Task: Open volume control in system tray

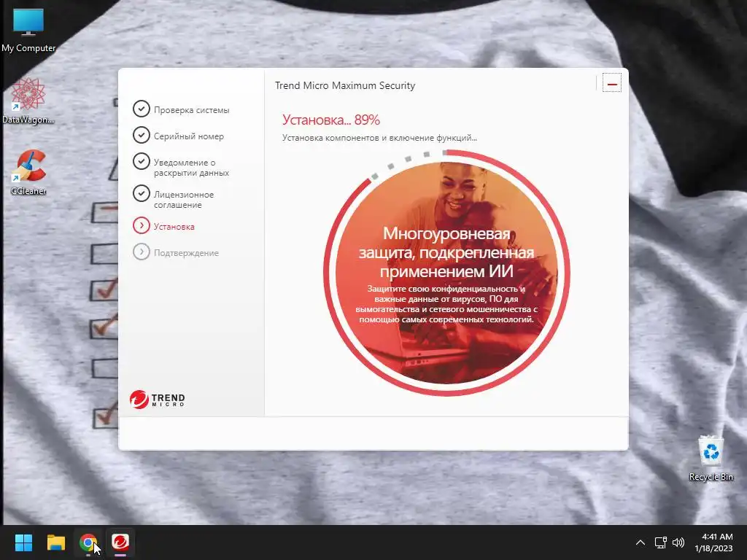Action: click(678, 542)
